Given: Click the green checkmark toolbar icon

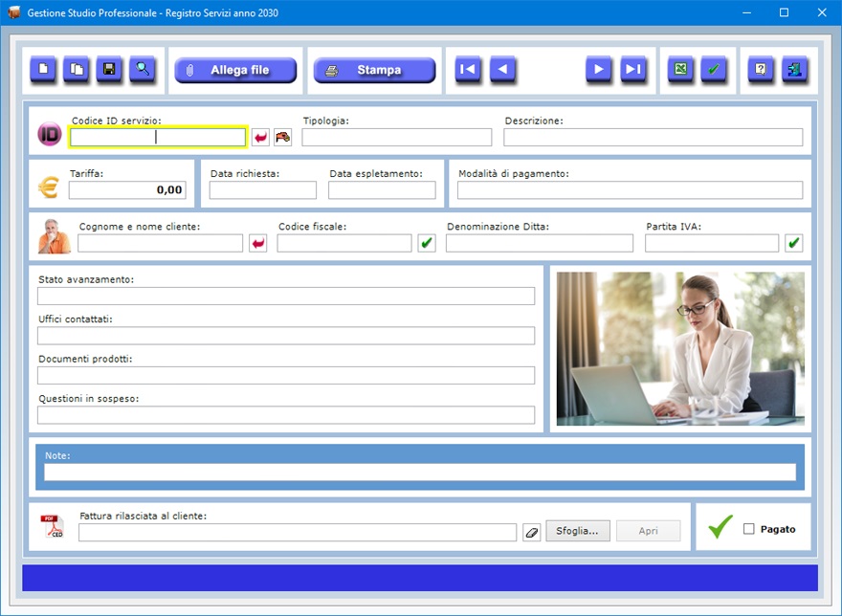Looking at the screenshot, I should [x=714, y=69].
